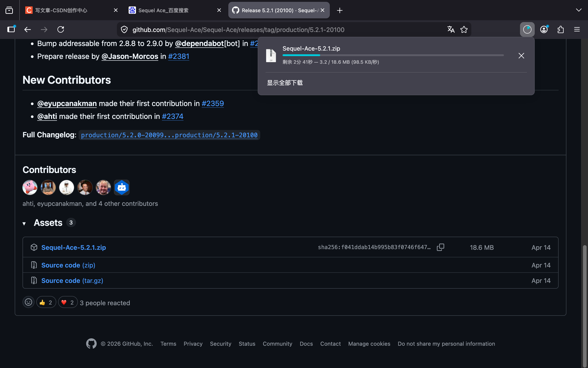
Task: Translate this page icon
Action: point(451,29)
